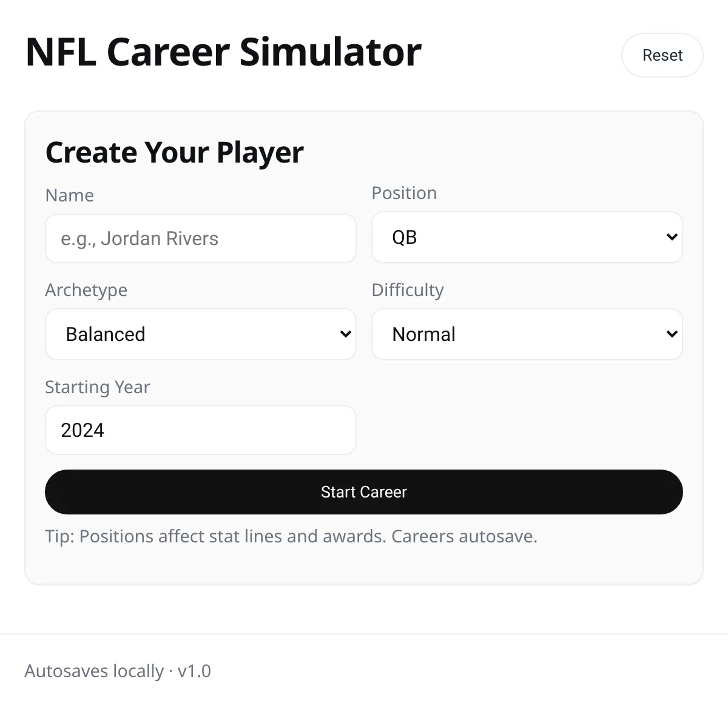The height and width of the screenshot is (728, 728).
Task: Click the chevron arrow on Position select
Action: 672,237
